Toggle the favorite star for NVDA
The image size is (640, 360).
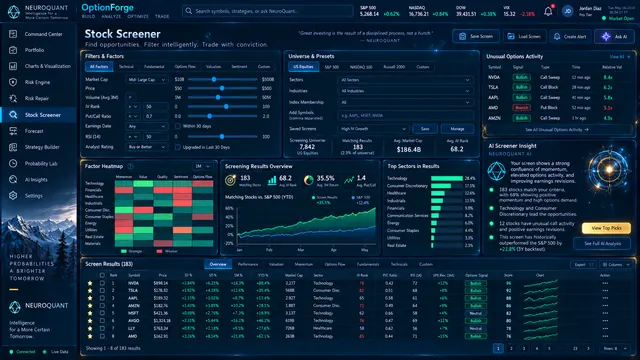click(90, 283)
